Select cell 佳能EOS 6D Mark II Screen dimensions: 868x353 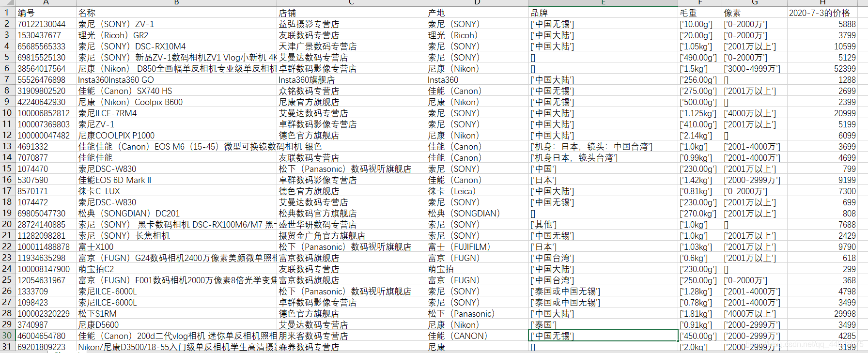176,180
